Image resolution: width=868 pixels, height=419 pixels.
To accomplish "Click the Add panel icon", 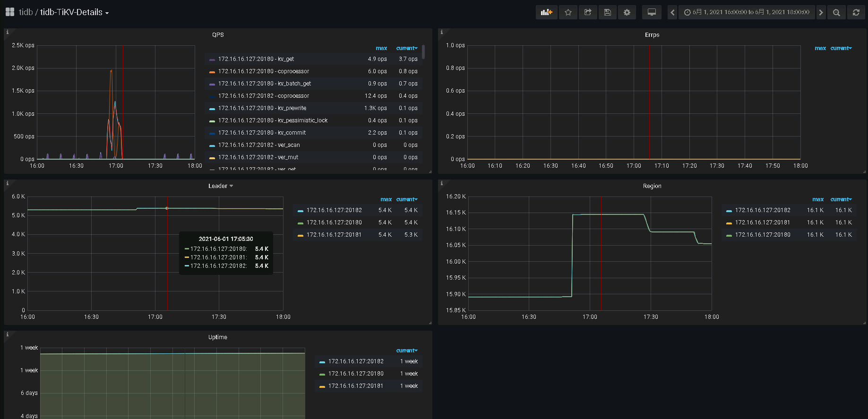I will [546, 12].
